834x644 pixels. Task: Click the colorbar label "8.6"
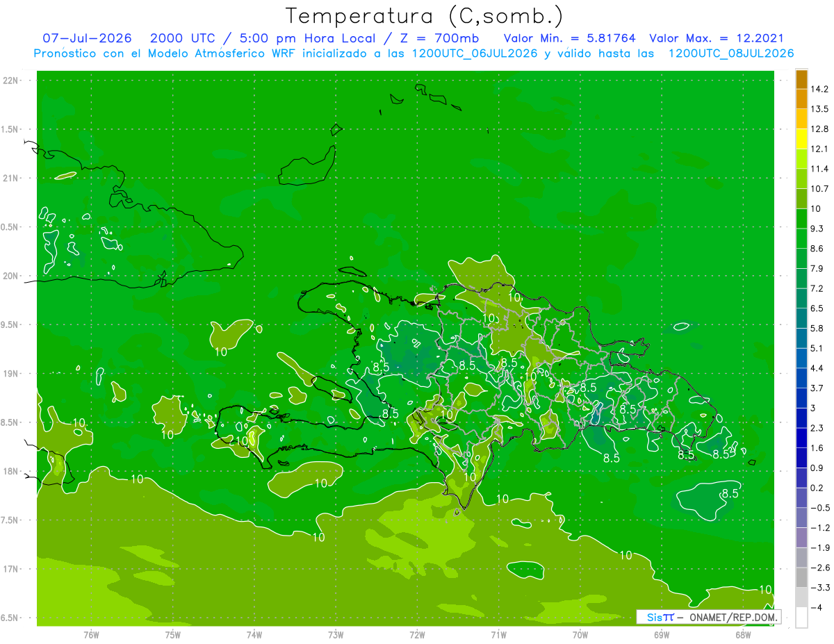[x=818, y=249]
